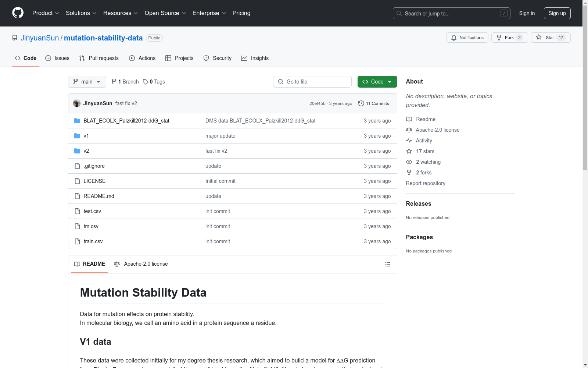Open the BLAT_ECOLX_Palzkill2012-ddG_stat folder

tap(126, 121)
